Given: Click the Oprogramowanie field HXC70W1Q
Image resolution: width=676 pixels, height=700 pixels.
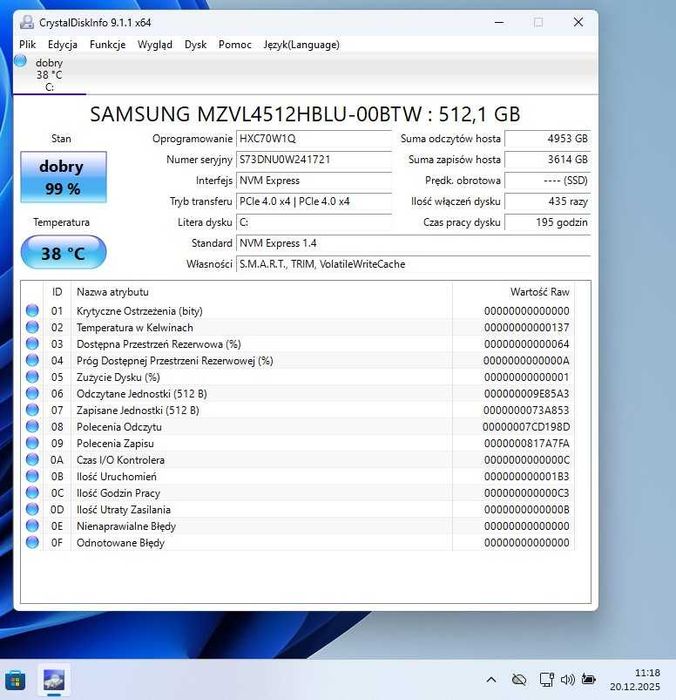Looking at the screenshot, I should (x=314, y=138).
